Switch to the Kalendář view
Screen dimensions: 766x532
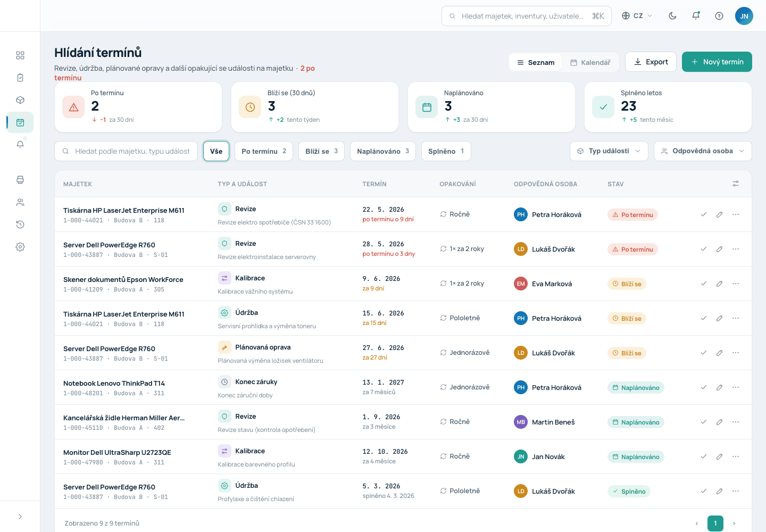click(590, 62)
